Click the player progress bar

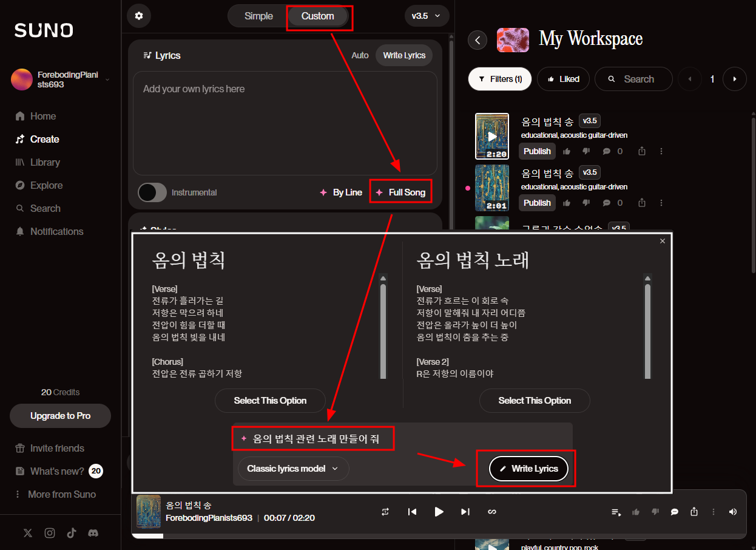coord(439,535)
